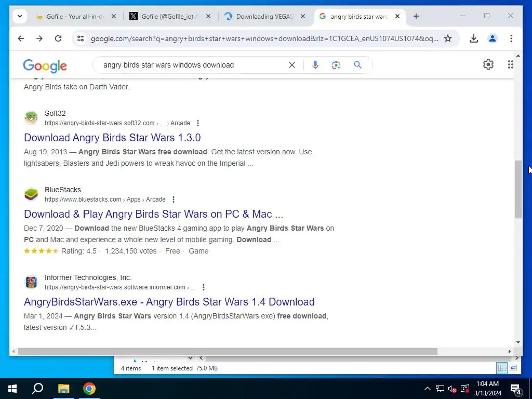This screenshot has width=532, height=399.
Task: Open AngryBirdsStarWars.exe 1.4 Download link
Action: coord(169,302)
